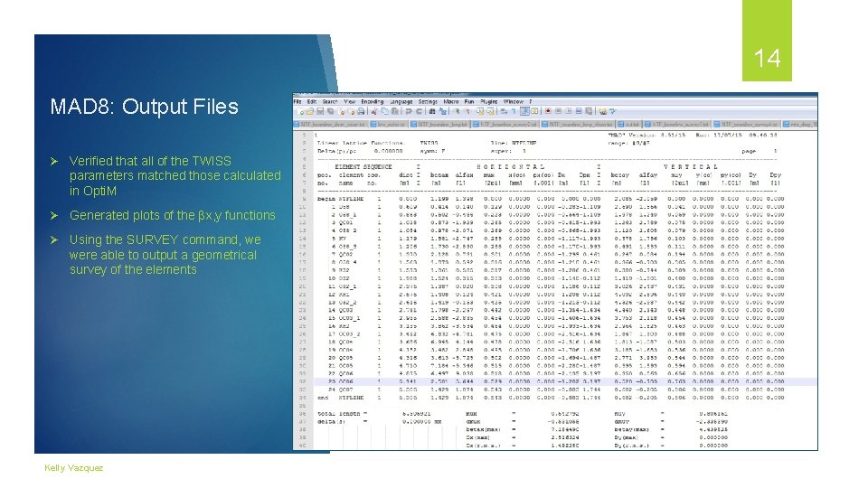Click the Playback macro icon
The image size is (868, 488).
coord(569,111)
